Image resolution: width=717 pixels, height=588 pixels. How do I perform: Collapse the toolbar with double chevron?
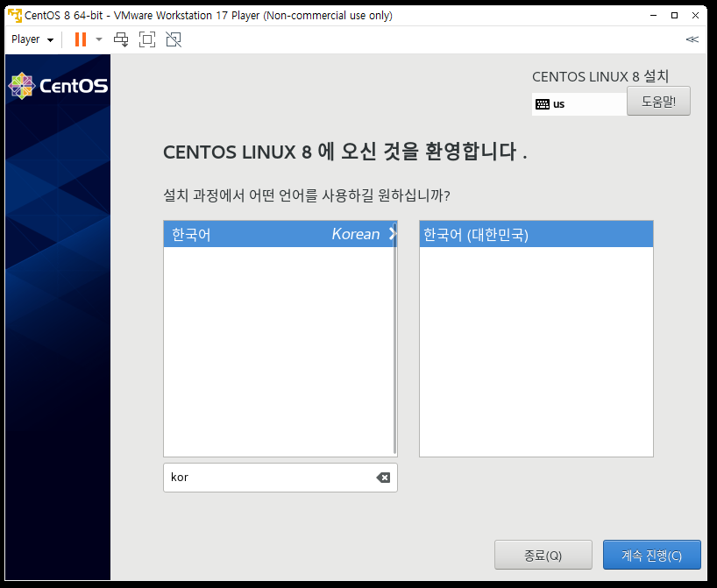tap(692, 39)
